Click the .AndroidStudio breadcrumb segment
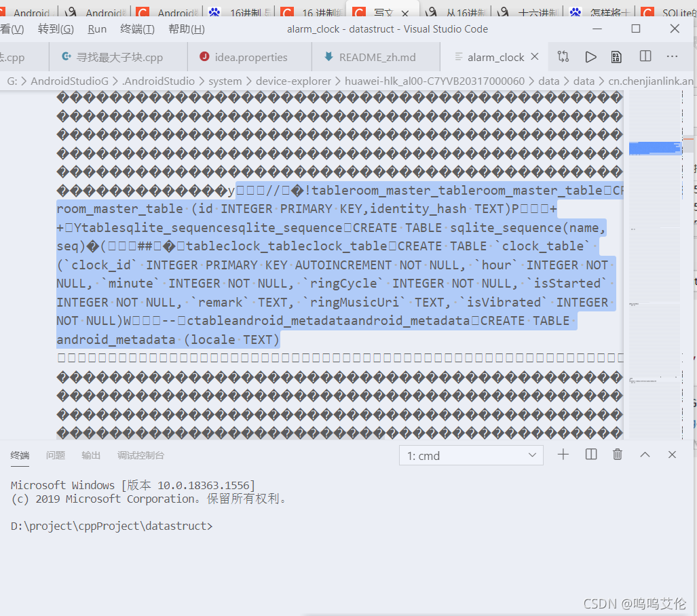697x616 pixels. coord(159,81)
